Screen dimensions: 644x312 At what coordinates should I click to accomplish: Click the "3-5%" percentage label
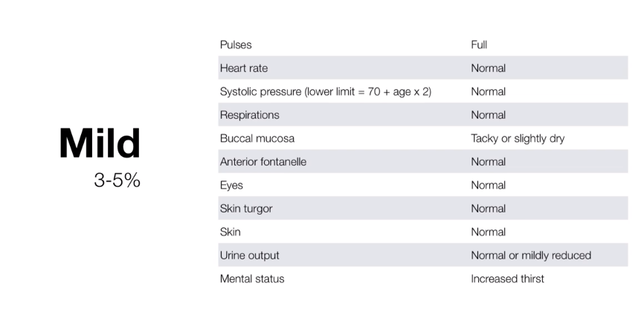click(x=117, y=181)
